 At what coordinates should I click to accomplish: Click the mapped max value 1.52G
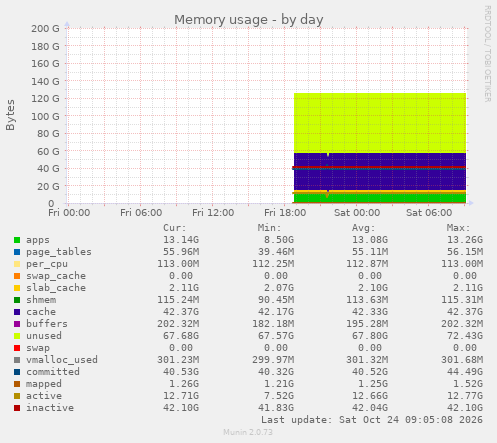(468, 384)
